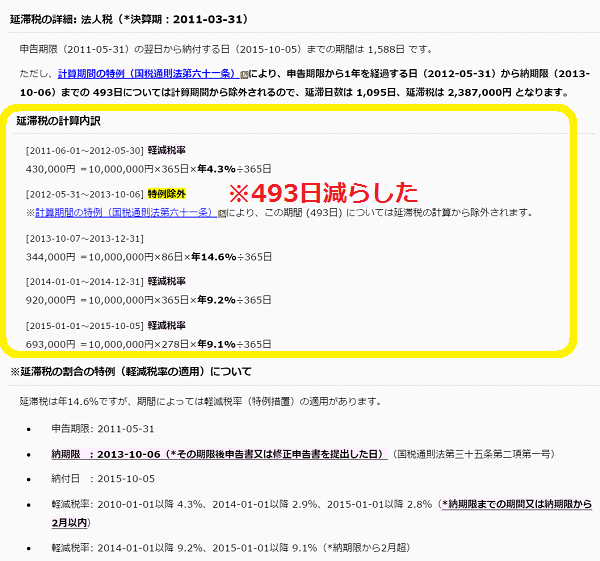Click underlined 納期限 : 2013-10-06 text
This screenshot has width=600, height=561.
(x=219, y=454)
